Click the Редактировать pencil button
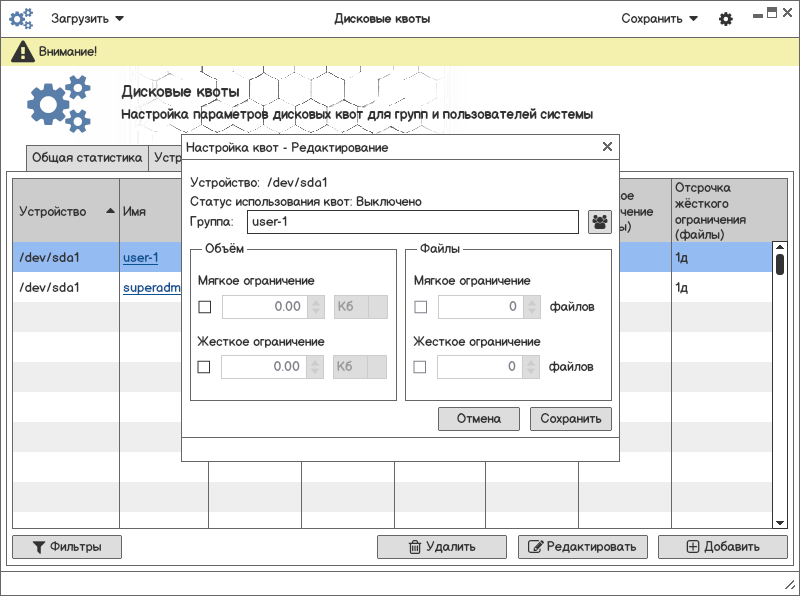The height and width of the screenshot is (596, 800). (x=583, y=547)
